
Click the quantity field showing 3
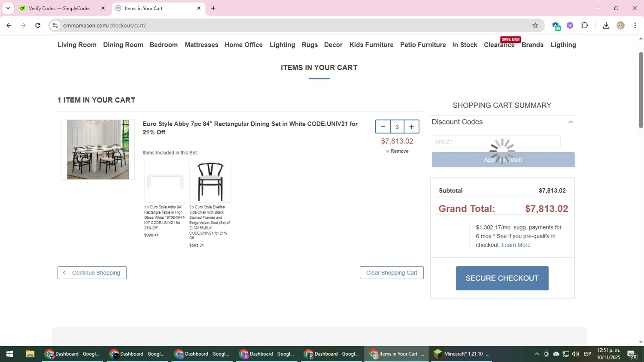[x=397, y=127]
